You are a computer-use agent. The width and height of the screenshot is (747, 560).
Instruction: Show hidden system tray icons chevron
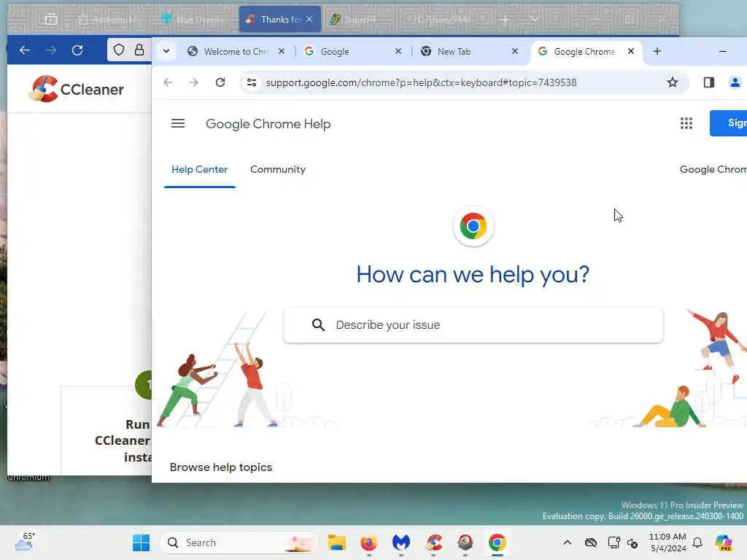tap(567, 542)
